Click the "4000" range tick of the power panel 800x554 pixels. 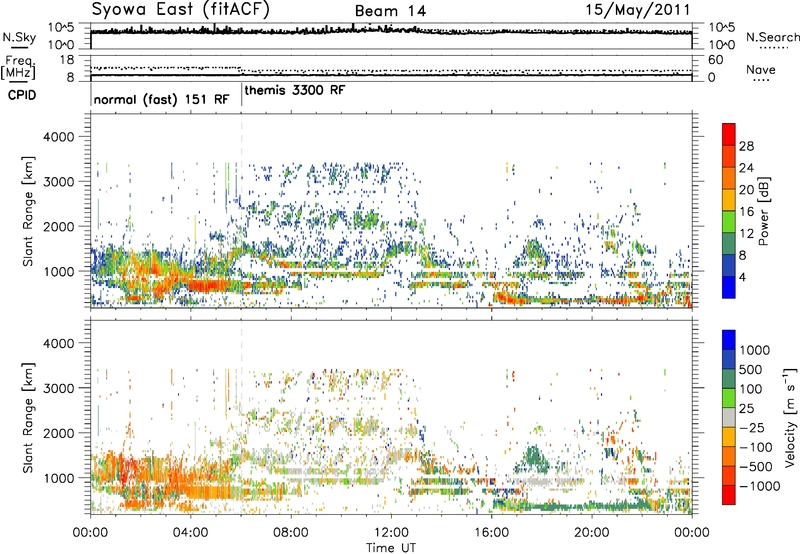pyautogui.click(x=58, y=137)
